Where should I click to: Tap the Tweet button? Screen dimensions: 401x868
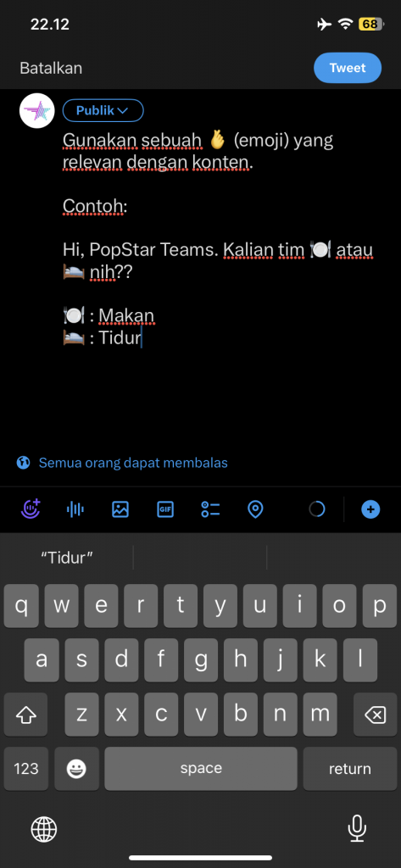348,68
